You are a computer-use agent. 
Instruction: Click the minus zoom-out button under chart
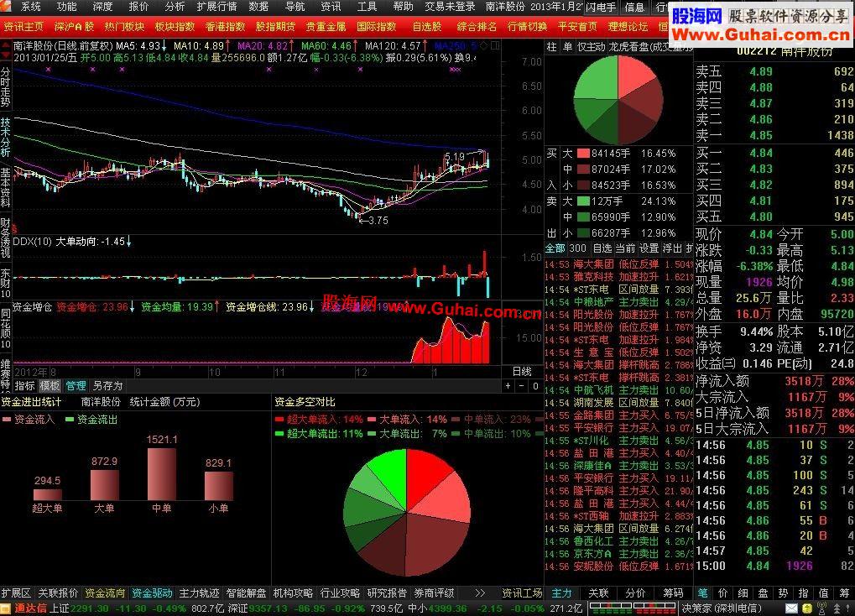[522, 386]
